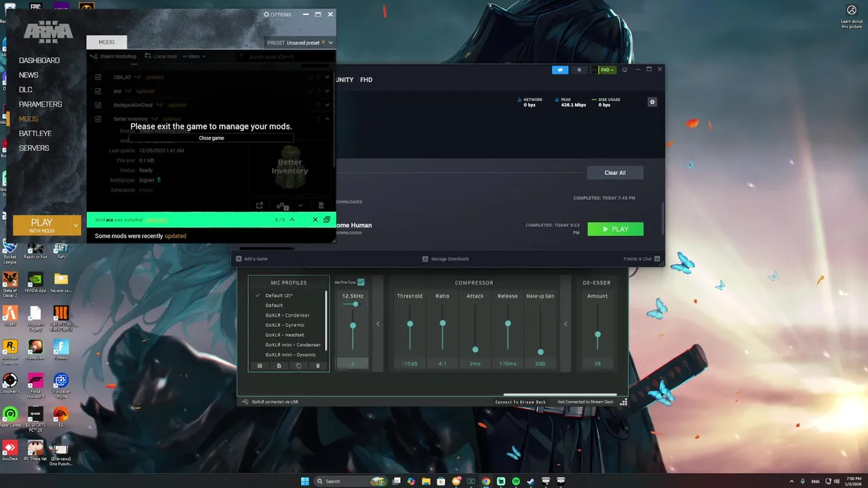Toggle the BackpackOnChest mod checkbox
Image resolution: width=868 pixels, height=488 pixels.
point(98,105)
